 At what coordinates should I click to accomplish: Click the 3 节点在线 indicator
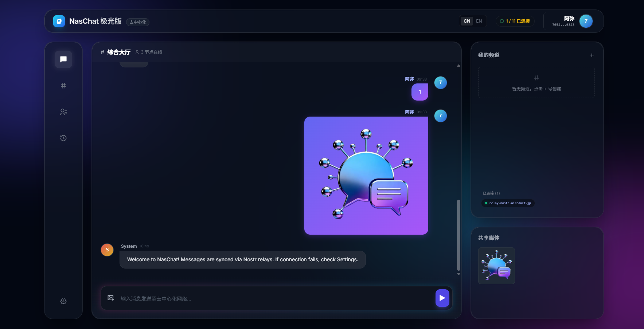pyautogui.click(x=149, y=52)
